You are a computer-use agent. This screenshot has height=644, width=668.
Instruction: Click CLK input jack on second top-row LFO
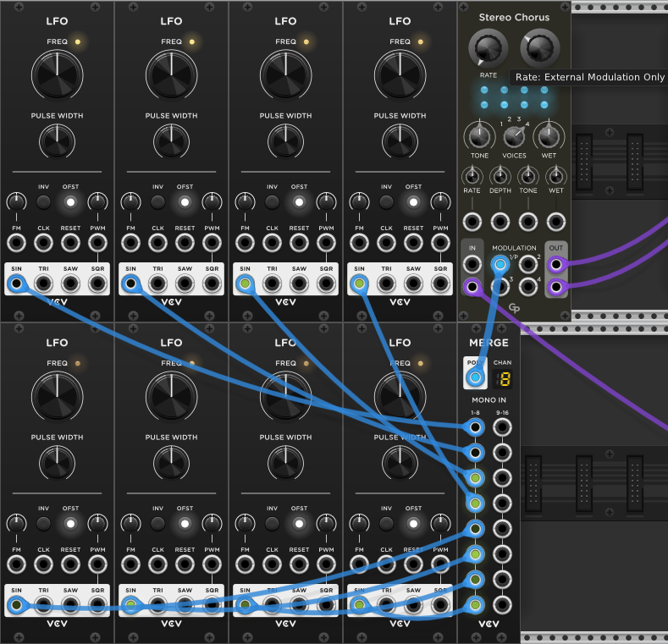pos(157,243)
